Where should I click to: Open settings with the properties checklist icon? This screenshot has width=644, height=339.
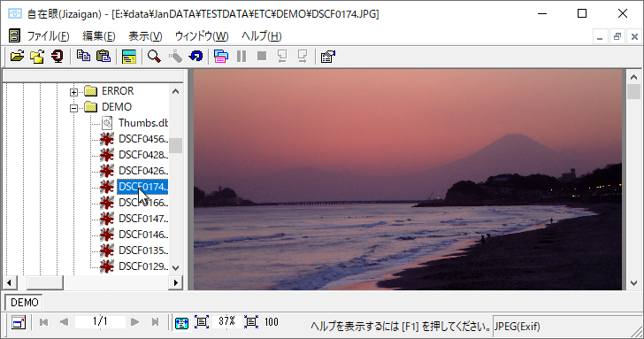327,57
